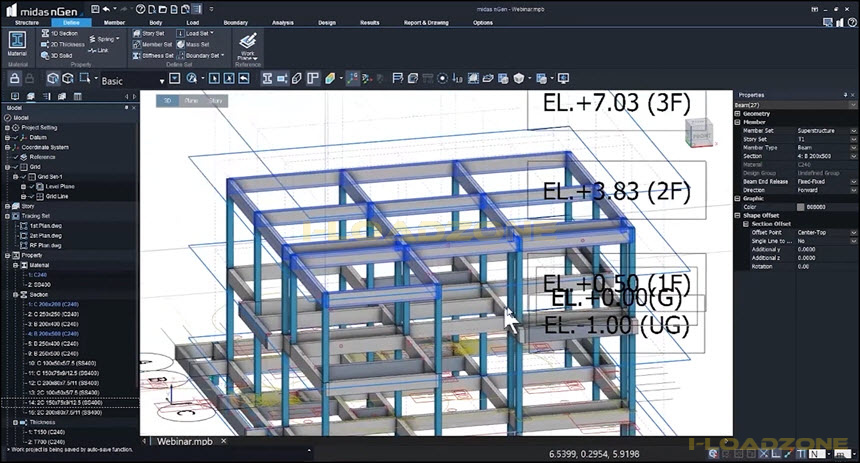Click the 2D Thickness property icon

click(x=46, y=44)
